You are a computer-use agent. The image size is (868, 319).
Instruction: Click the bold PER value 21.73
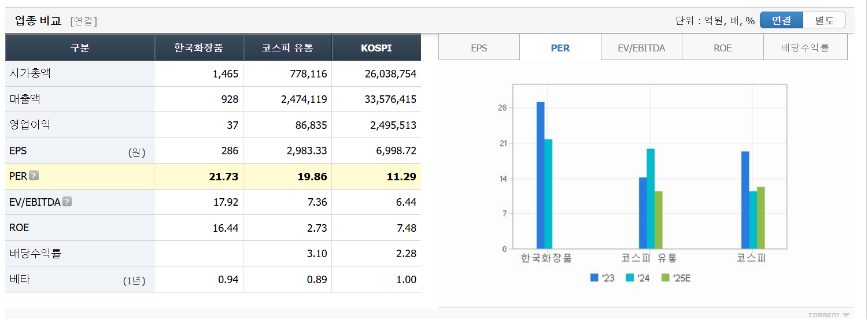tap(224, 176)
